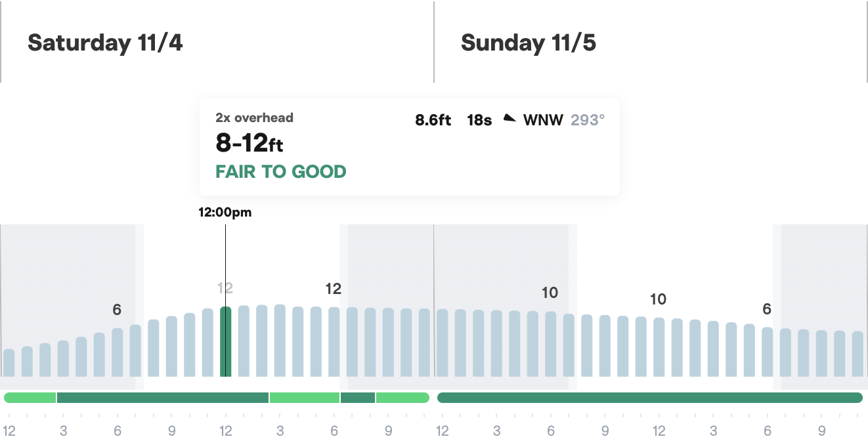The width and height of the screenshot is (868, 441).
Task: Select the Saturday 11/4 day header
Action: [x=105, y=43]
